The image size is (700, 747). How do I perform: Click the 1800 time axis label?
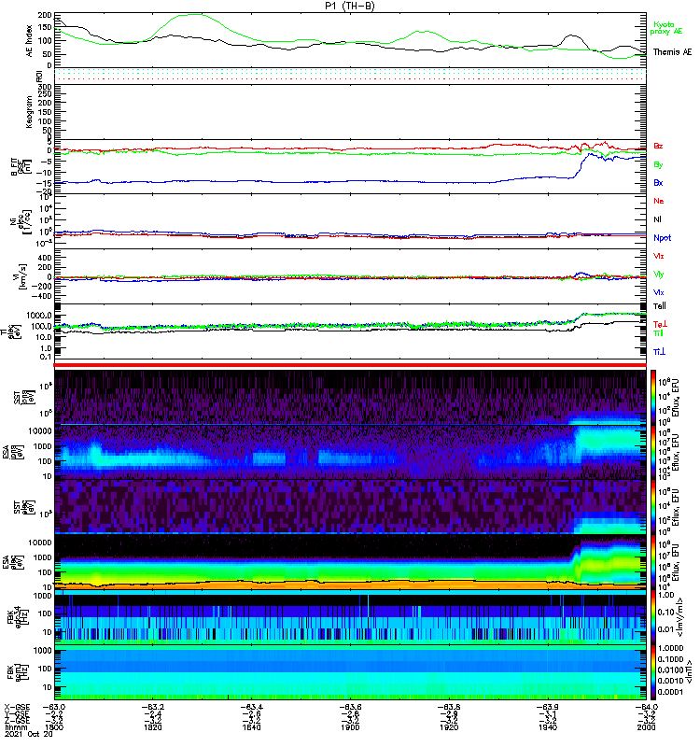(54, 727)
